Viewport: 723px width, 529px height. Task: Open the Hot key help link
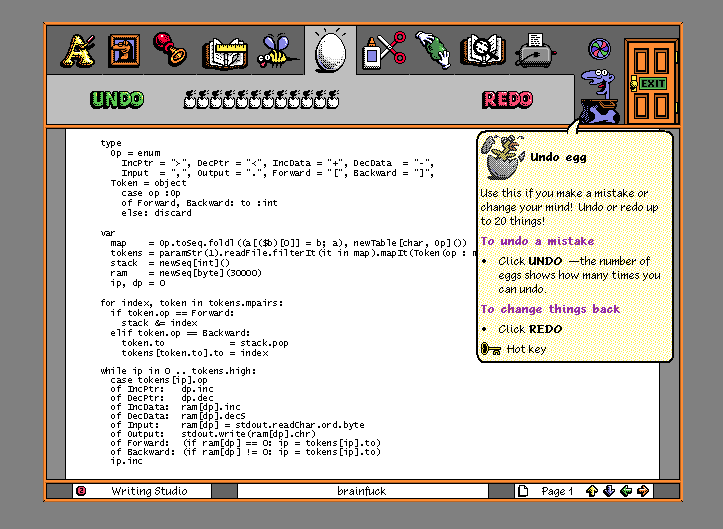pos(526,349)
